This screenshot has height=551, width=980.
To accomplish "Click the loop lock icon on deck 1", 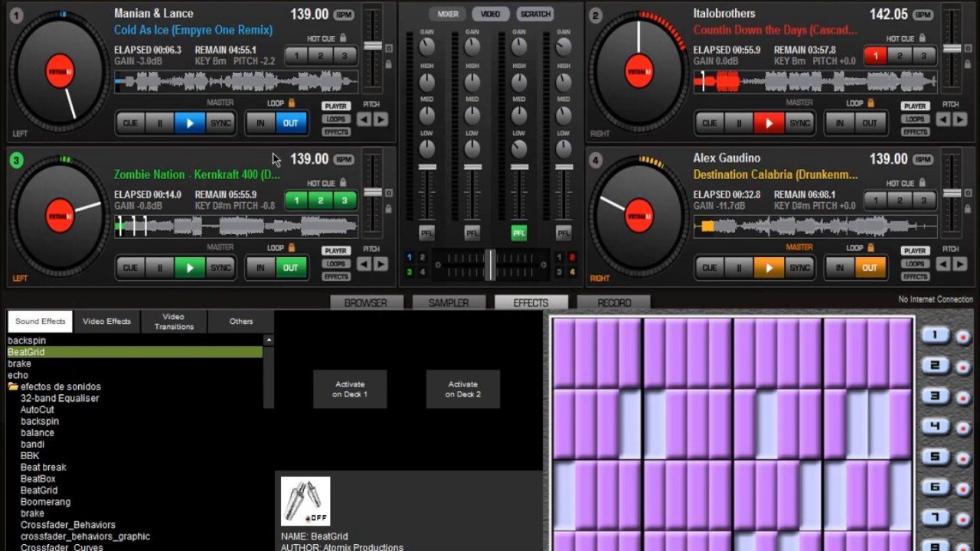I will point(291,103).
